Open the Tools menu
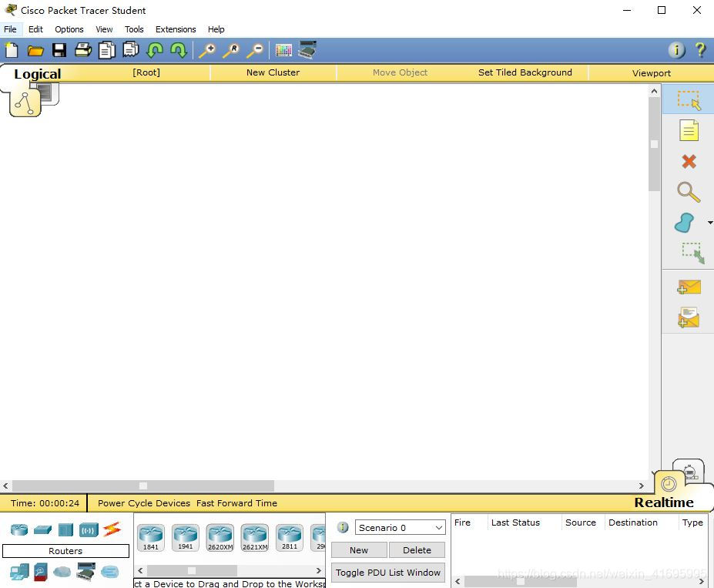The height and width of the screenshot is (588, 714). click(x=134, y=29)
